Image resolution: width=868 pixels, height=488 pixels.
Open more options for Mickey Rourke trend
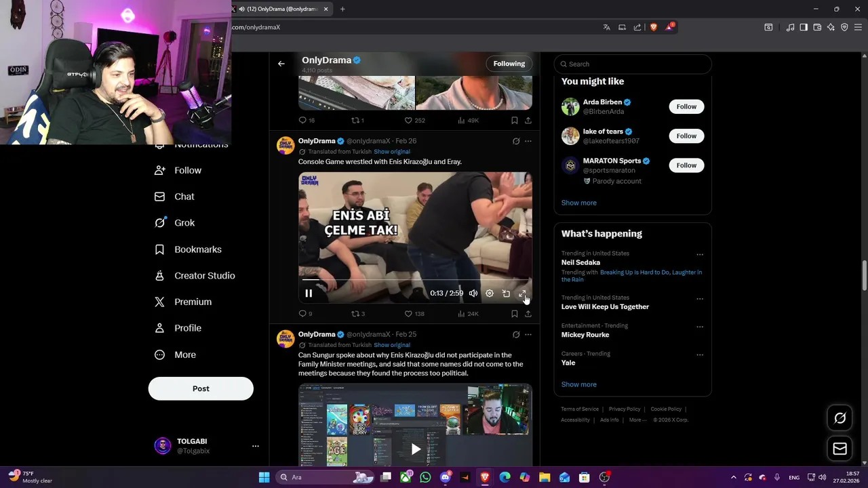[x=700, y=327]
